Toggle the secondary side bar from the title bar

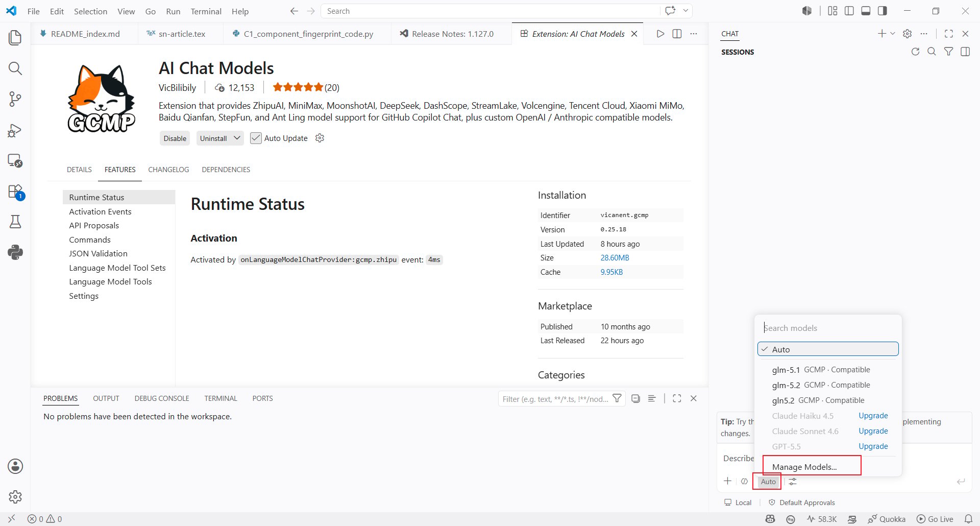coord(882,11)
